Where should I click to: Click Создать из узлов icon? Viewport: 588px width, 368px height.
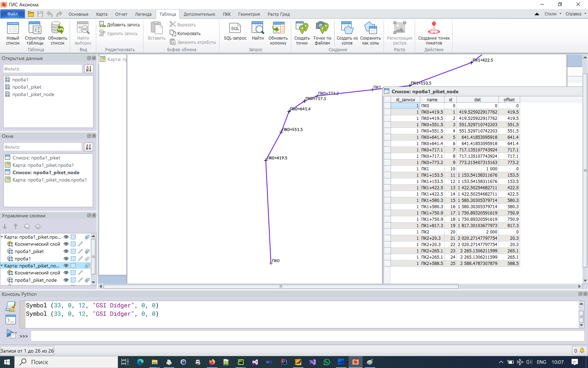coord(347,32)
